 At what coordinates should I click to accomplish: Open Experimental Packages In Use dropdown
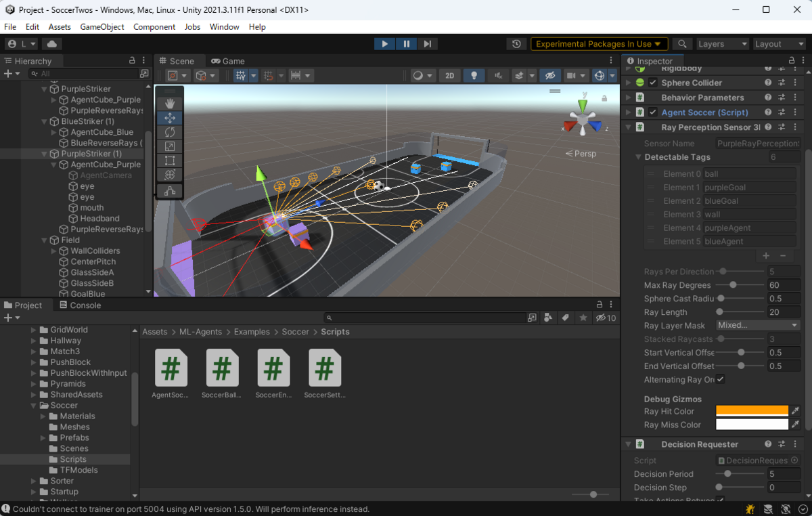[599, 44]
